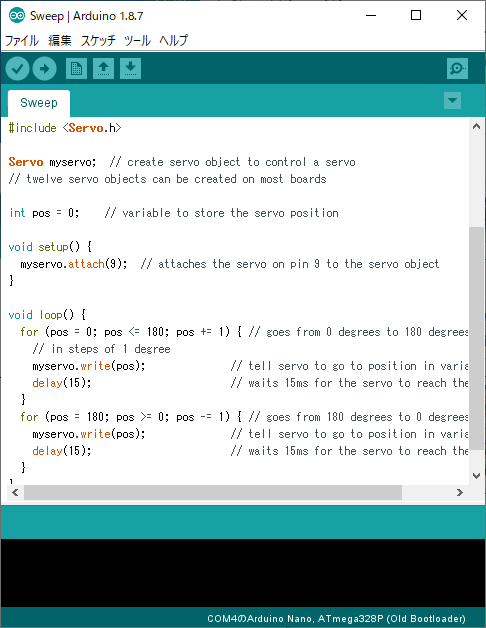The width and height of the screenshot is (486, 628).
Task: Select the Sweep sketch tab
Action: pyautogui.click(x=39, y=103)
